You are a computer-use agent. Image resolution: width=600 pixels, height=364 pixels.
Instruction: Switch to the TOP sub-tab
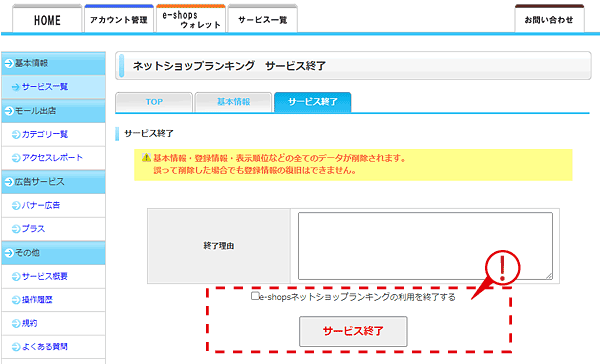[154, 102]
